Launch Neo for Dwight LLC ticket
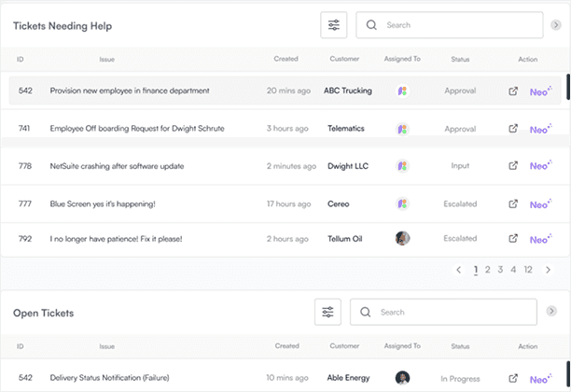 [541, 165]
